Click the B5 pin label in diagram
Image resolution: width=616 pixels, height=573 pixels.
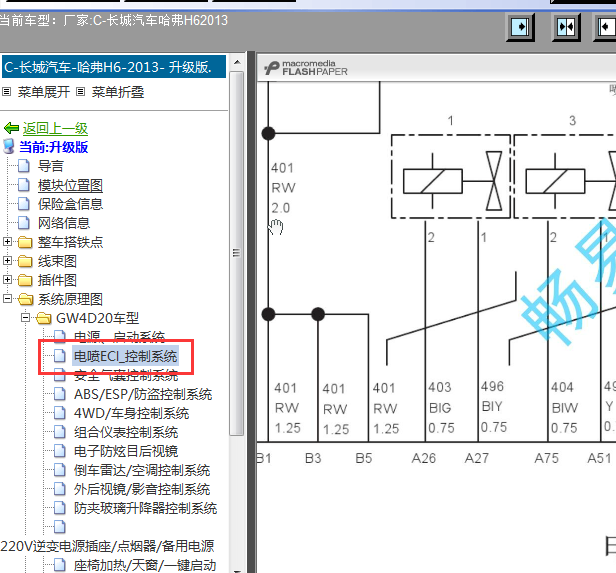pos(364,458)
